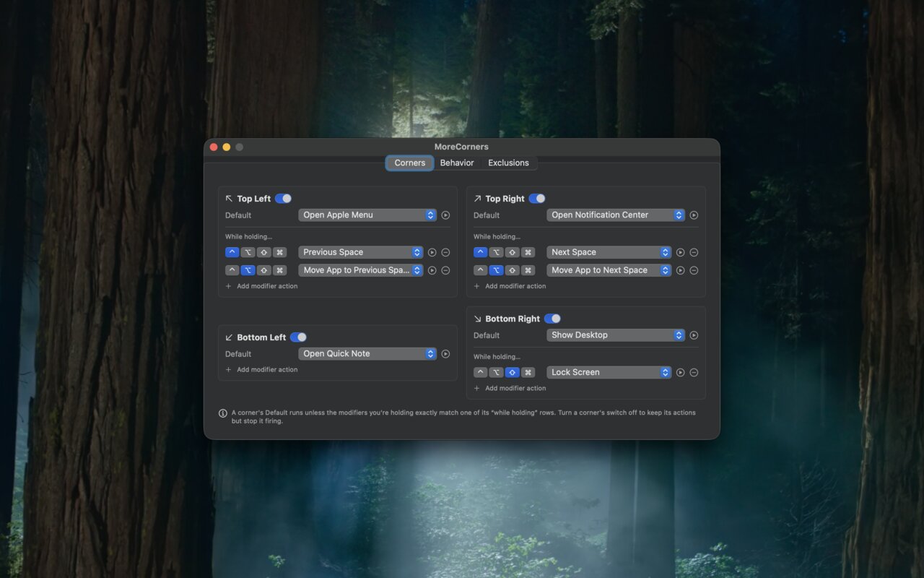Image resolution: width=924 pixels, height=578 pixels.
Task: Toggle Control key in the Next Space row
Action: 480,252
